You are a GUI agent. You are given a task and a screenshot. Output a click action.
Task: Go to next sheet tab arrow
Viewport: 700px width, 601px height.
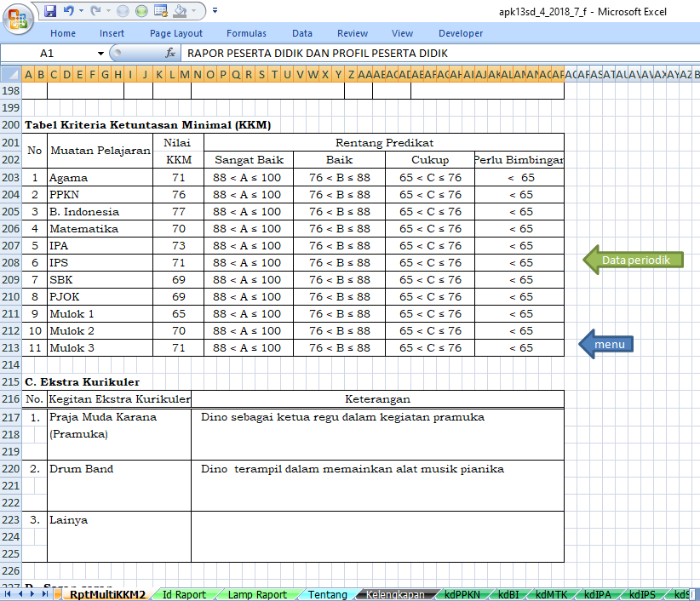[32, 594]
